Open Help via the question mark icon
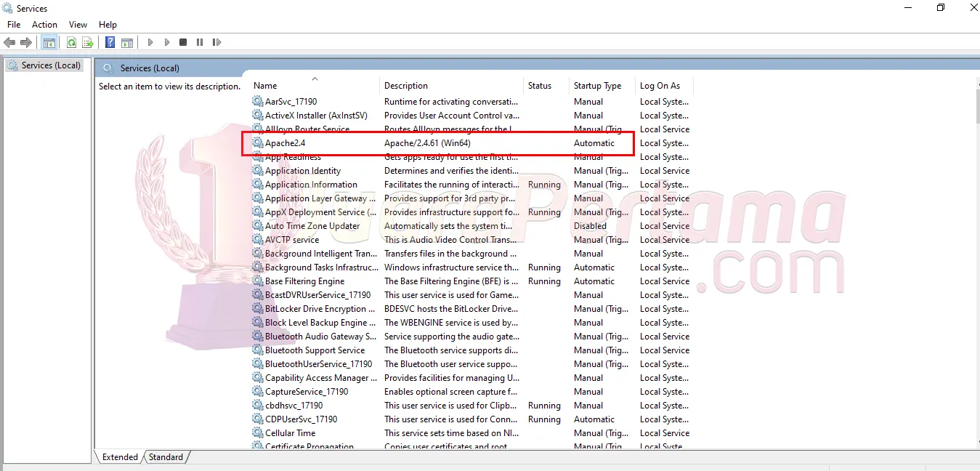Screen dimensions: 980x471 [110, 43]
